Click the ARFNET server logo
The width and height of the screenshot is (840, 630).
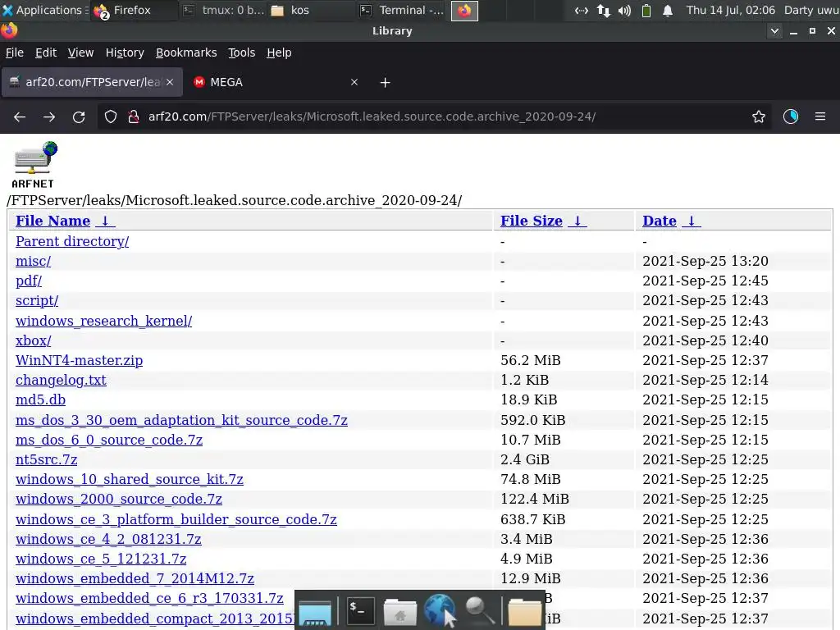click(x=34, y=164)
